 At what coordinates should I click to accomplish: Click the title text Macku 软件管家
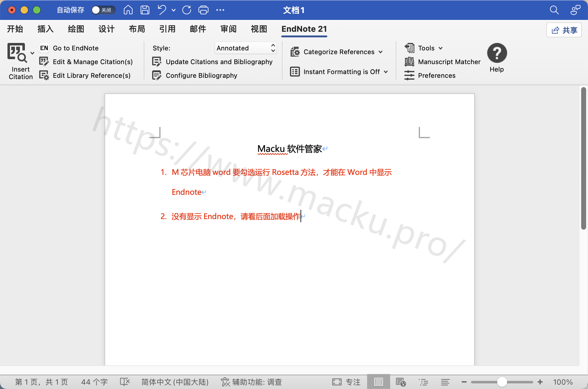click(289, 149)
